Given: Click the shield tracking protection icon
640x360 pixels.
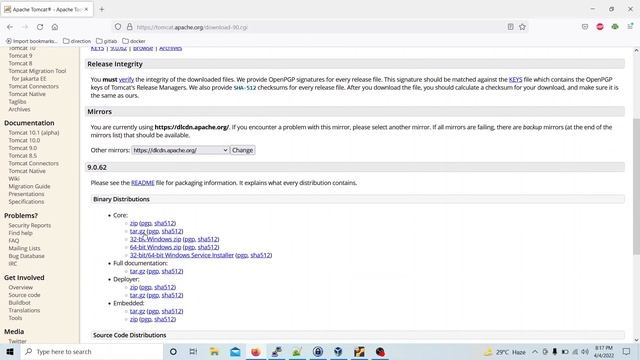Looking at the screenshot, I should (118, 27).
